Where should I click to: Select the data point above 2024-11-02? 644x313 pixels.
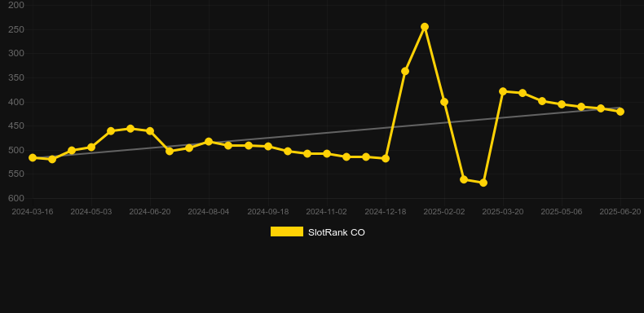327,153
